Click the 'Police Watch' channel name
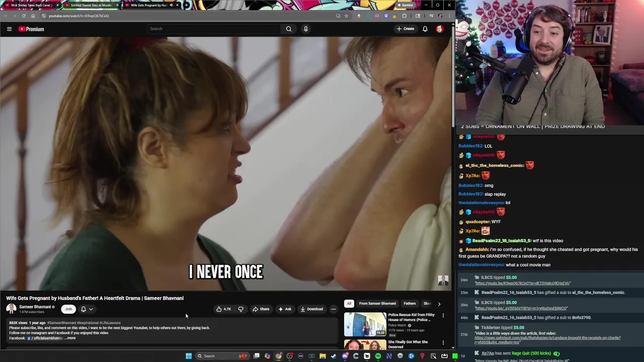Viewport: 644px width, 362px height. [x=397, y=325]
